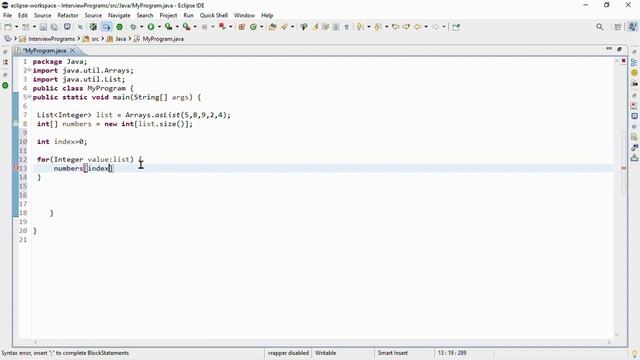Click the 13 : 19 : 289 cursor position
The height and width of the screenshot is (360, 640).
click(x=452, y=353)
